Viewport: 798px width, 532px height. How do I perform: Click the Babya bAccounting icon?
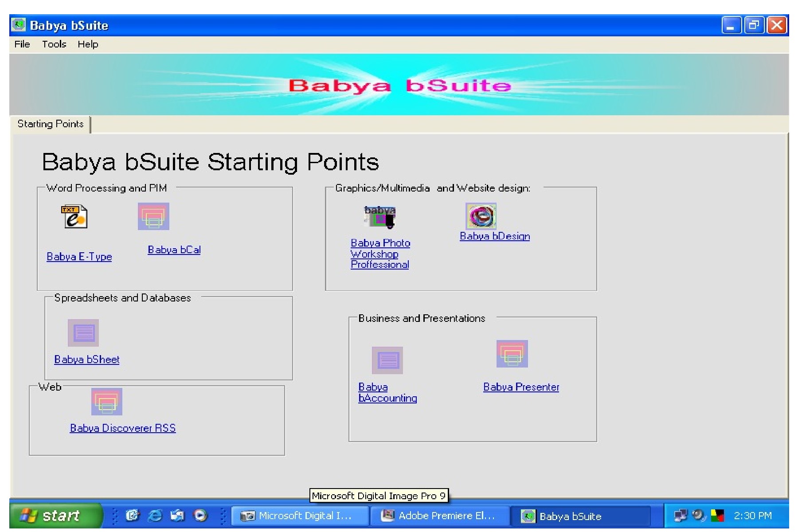pos(387,360)
